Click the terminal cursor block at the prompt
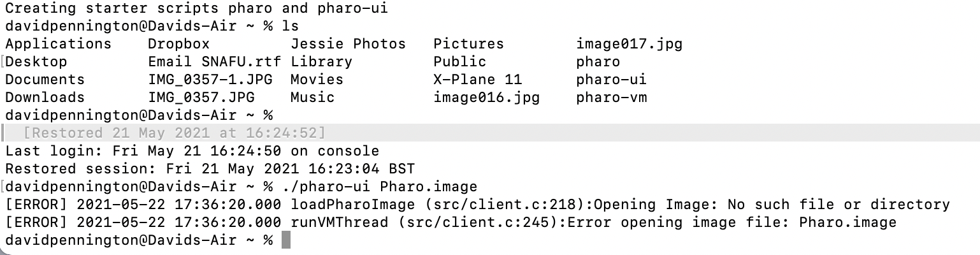The width and height of the screenshot is (980, 255). (x=285, y=240)
